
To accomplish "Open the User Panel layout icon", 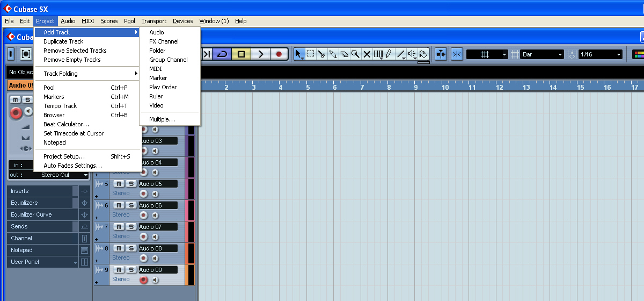I will pyautogui.click(x=84, y=262).
